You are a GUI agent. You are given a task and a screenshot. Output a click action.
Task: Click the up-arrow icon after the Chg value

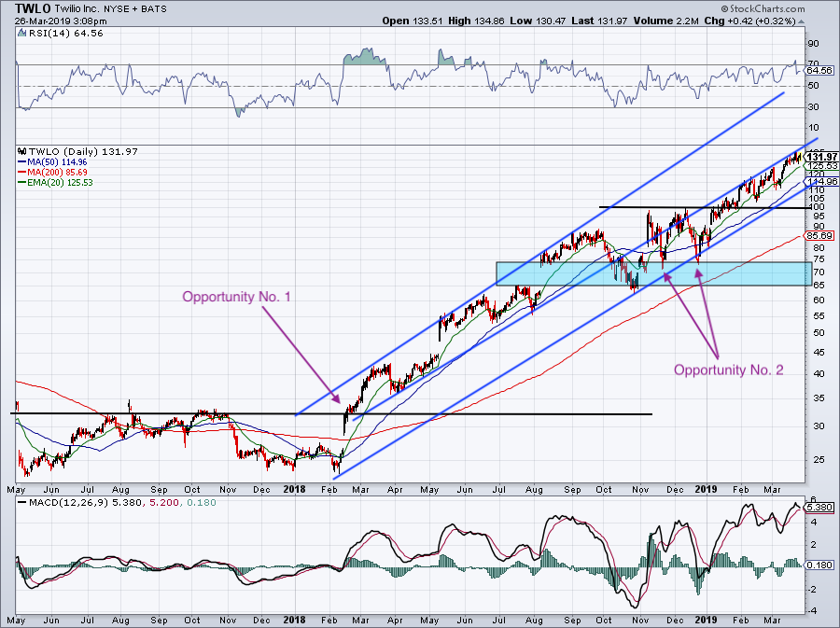point(802,21)
